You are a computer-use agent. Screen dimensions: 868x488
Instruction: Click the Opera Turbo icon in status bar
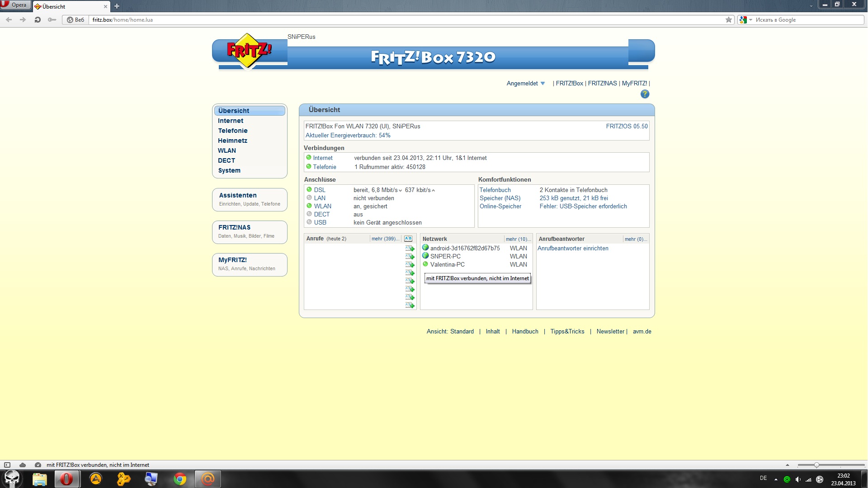pos(38,465)
